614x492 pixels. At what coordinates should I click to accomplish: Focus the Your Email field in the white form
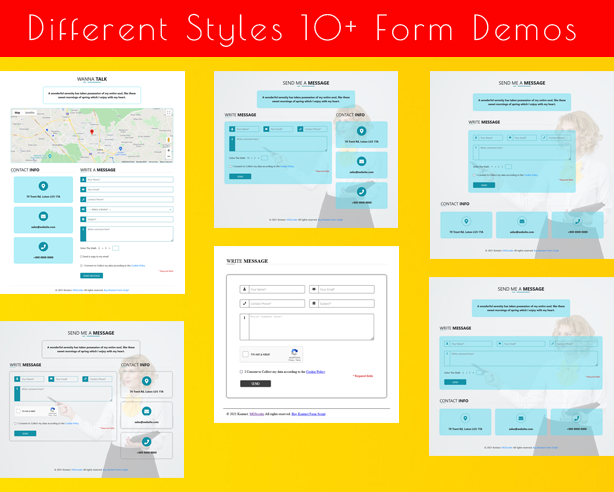(x=345, y=290)
